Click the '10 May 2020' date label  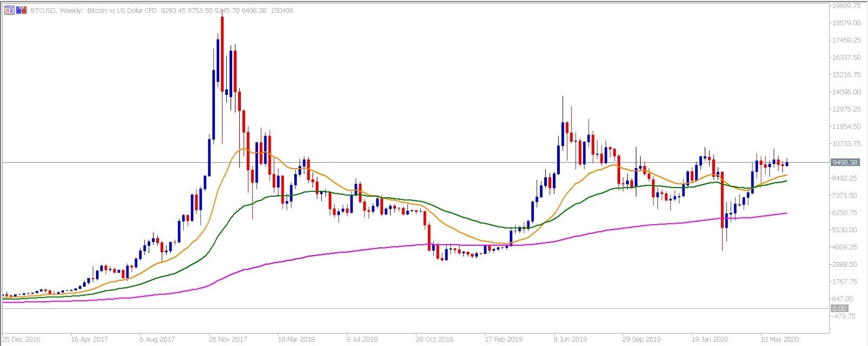point(780,339)
